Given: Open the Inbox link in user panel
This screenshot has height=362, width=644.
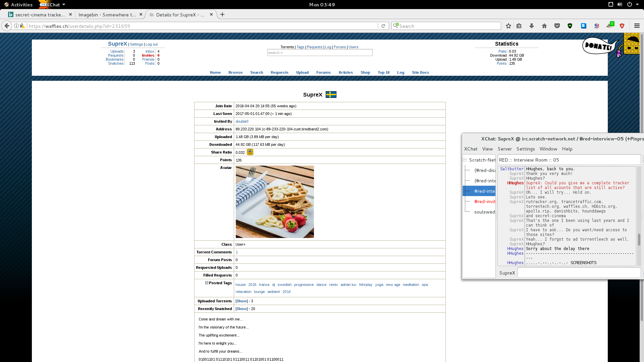Looking at the screenshot, I should point(150,51).
